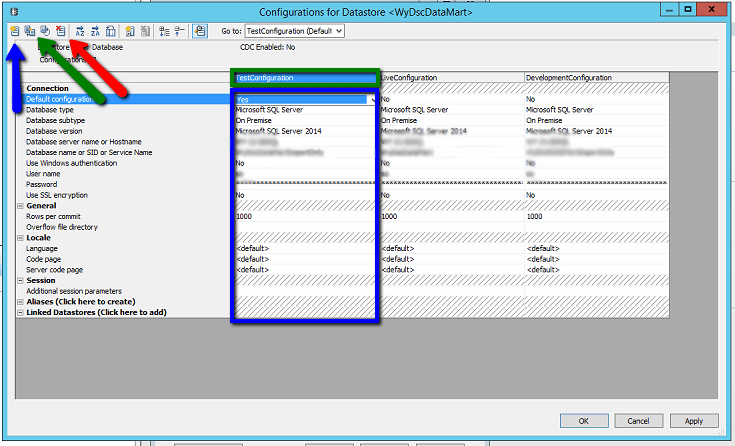Image resolution: width=735 pixels, height=446 pixels.
Task: Click the Delete Configuration toolbar icon
Action: pos(61,31)
